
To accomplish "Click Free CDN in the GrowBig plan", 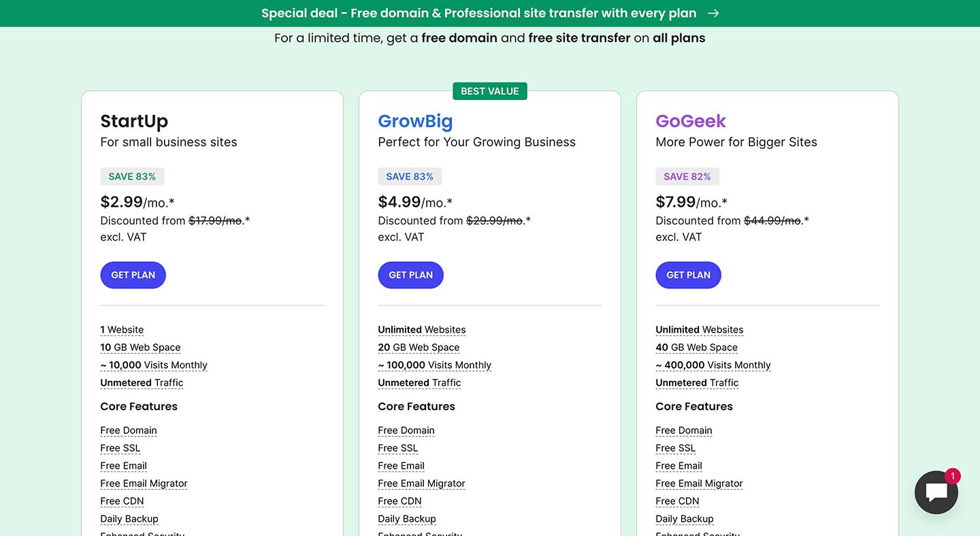I will pos(399,501).
